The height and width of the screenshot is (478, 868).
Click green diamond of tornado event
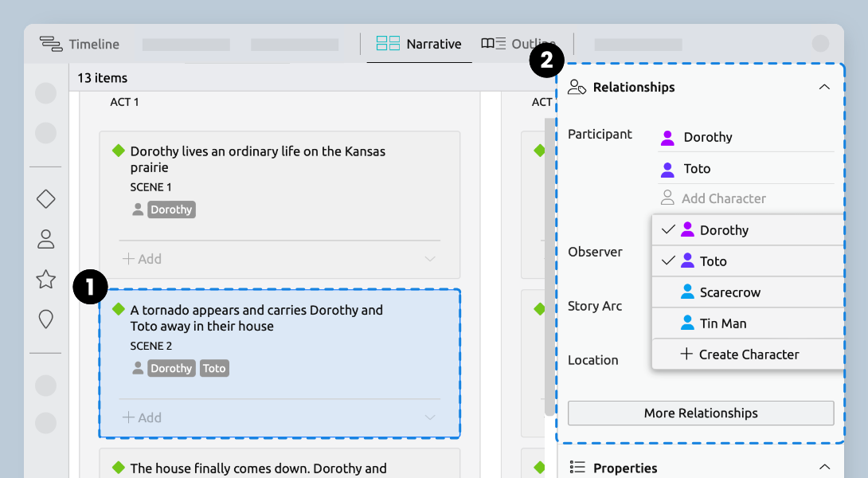(118, 309)
